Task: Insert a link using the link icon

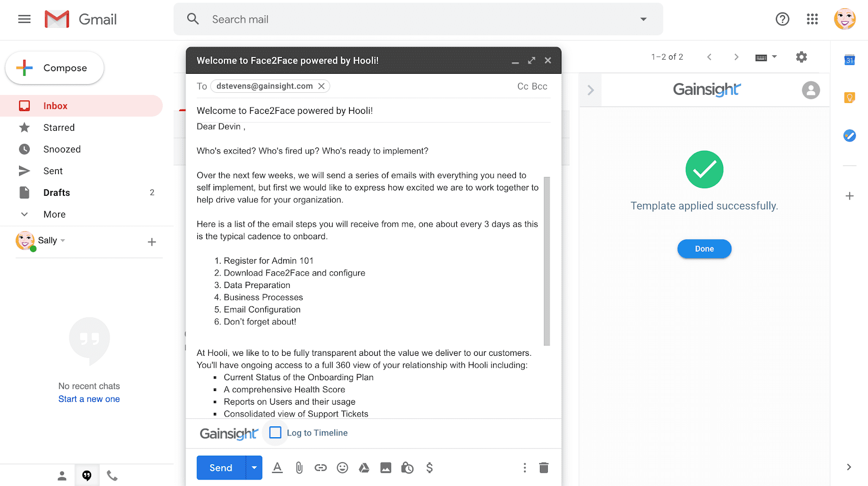Action: tap(321, 468)
